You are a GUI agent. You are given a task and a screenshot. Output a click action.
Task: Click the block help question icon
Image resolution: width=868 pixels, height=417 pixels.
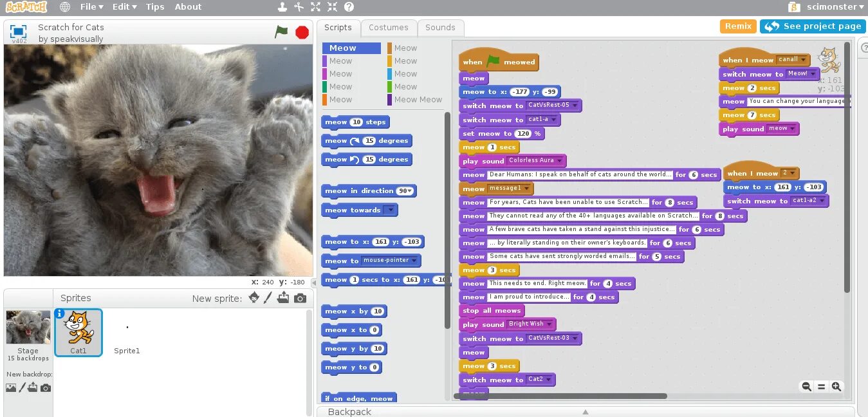tap(349, 7)
